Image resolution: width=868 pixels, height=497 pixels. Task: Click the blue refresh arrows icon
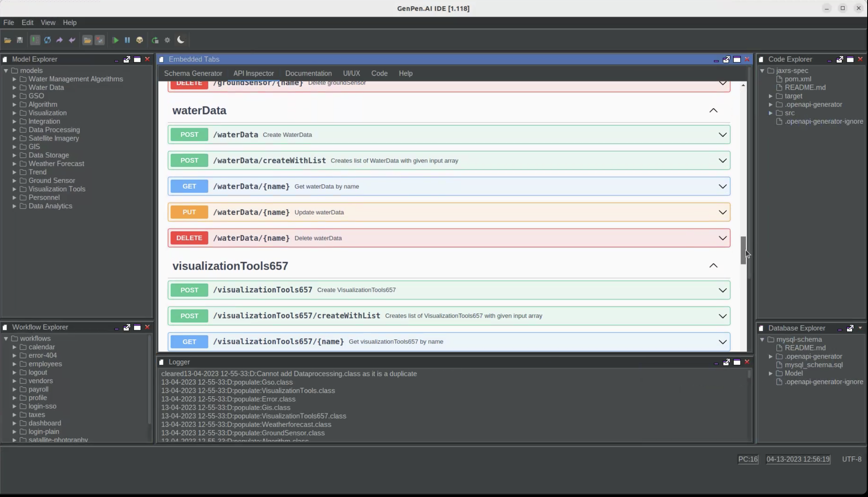(x=47, y=40)
